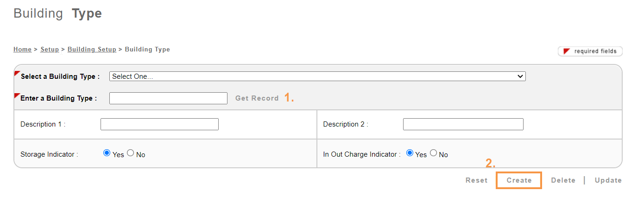Click the Update button
644x197 pixels.
[x=608, y=180]
